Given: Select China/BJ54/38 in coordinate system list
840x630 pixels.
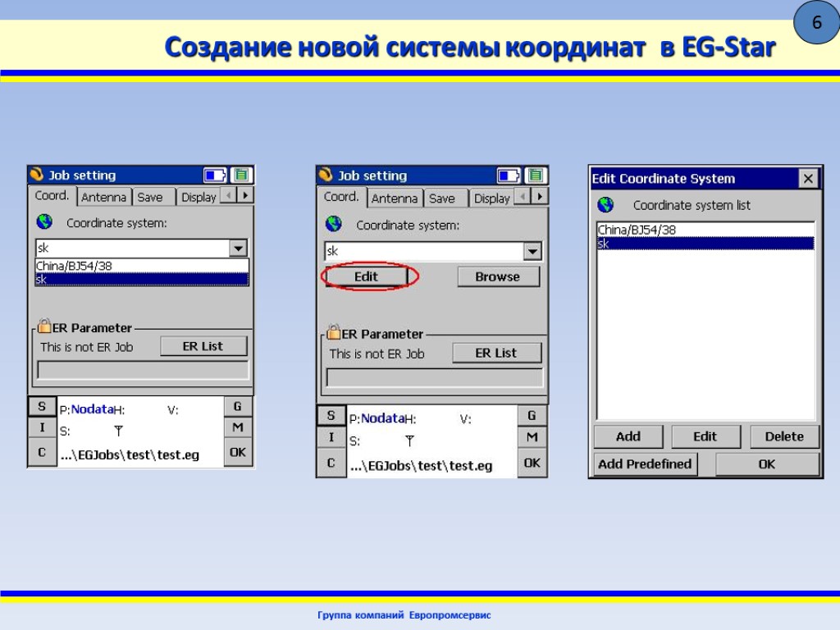Looking at the screenshot, I should [706, 230].
